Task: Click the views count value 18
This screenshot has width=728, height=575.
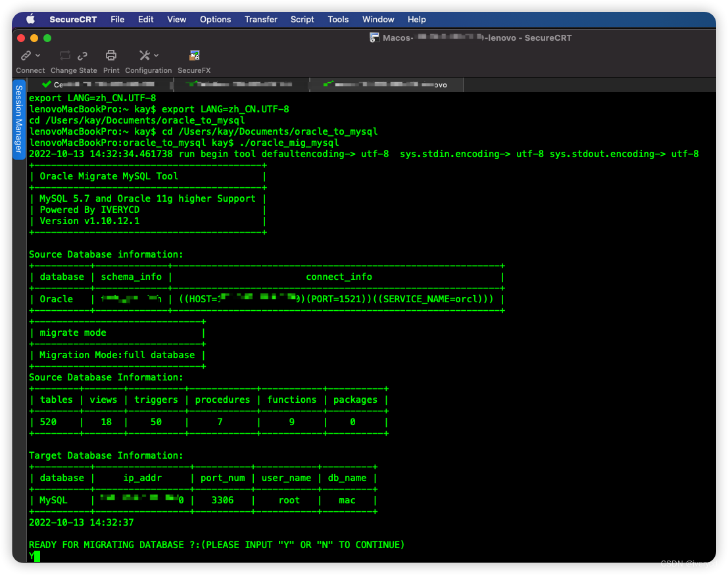Action: click(107, 422)
